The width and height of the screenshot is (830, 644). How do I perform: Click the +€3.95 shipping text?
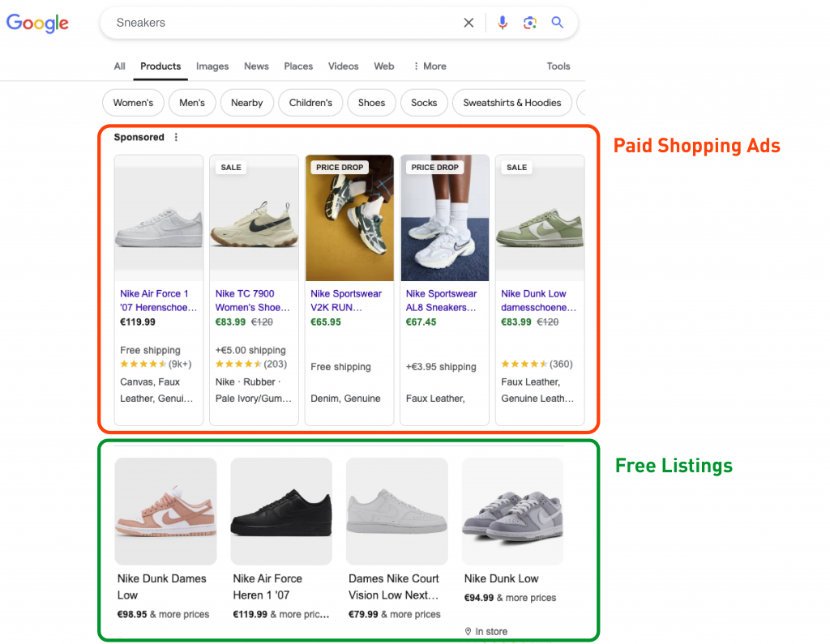[x=441, y=367]
